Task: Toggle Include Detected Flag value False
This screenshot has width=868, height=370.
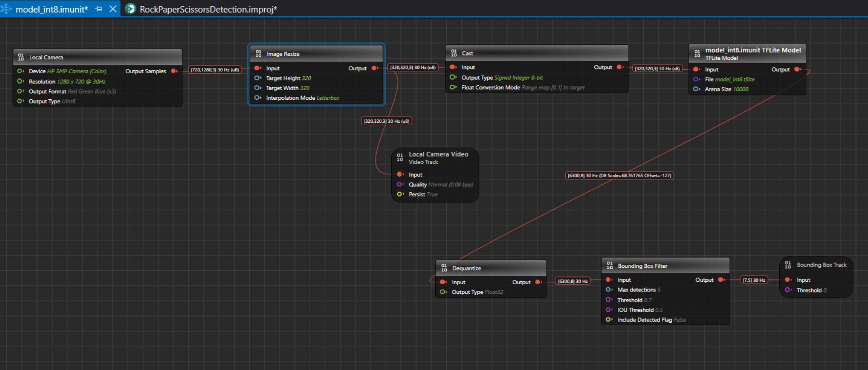Action: (680, 320)
